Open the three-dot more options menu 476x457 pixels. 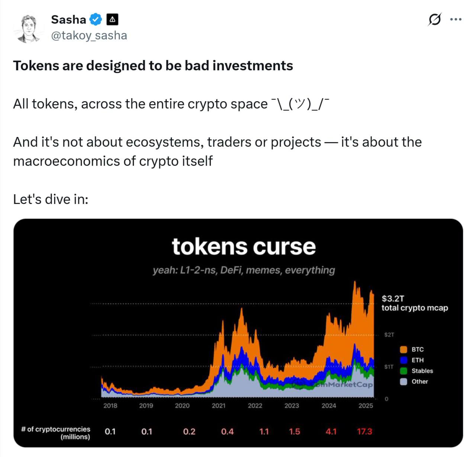[456, 19]
